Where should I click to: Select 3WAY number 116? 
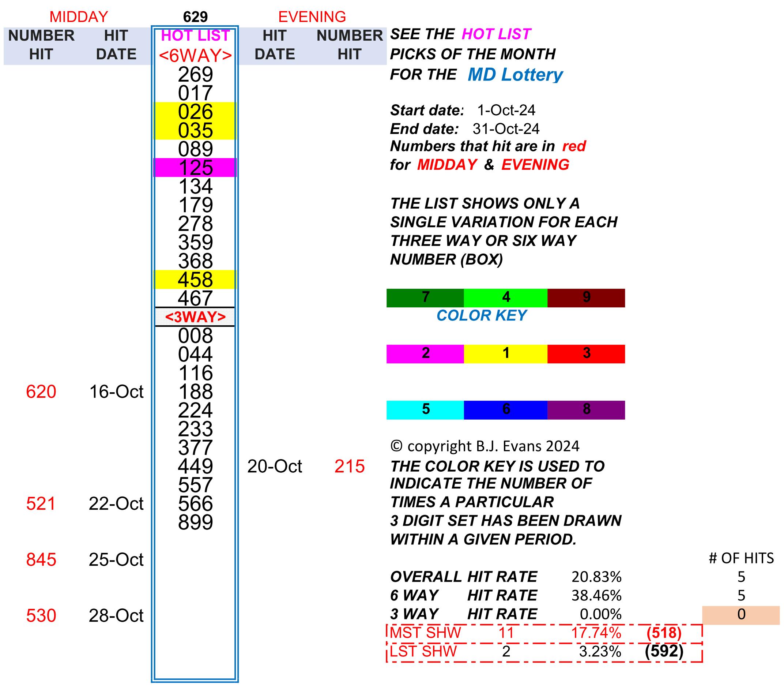point(195,373)
